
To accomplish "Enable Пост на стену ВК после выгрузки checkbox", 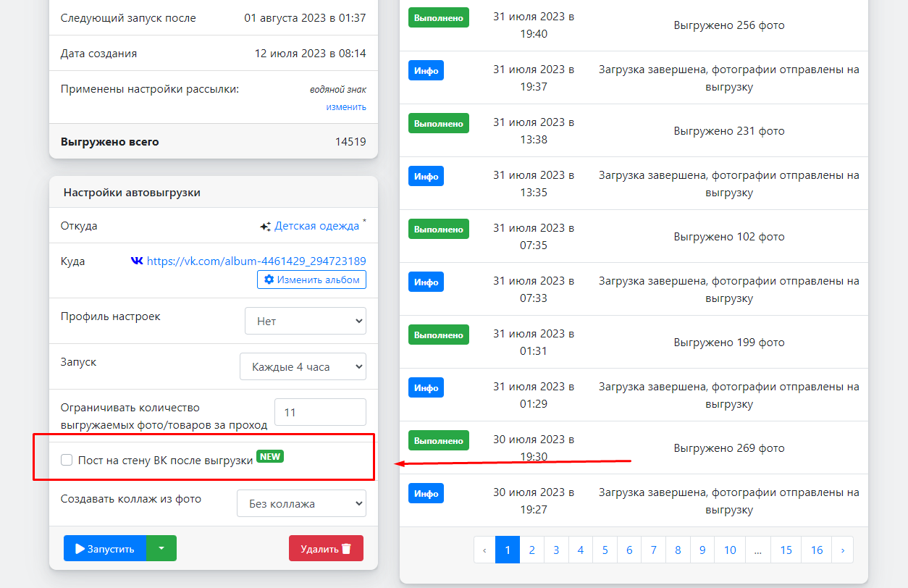I will click(67, 460).
